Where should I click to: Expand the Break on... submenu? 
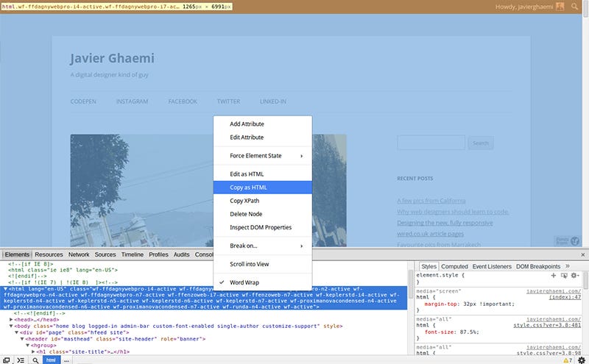pyautogui.click(x=263, y=246)
